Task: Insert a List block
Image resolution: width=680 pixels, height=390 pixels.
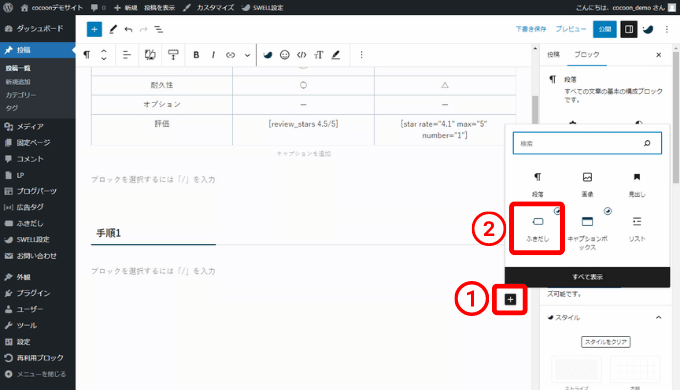Action: pos(637,229)
